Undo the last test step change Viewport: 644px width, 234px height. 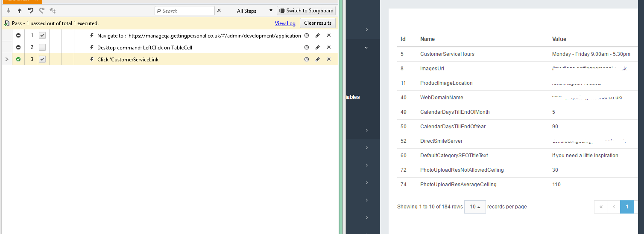tap(31, 11)
